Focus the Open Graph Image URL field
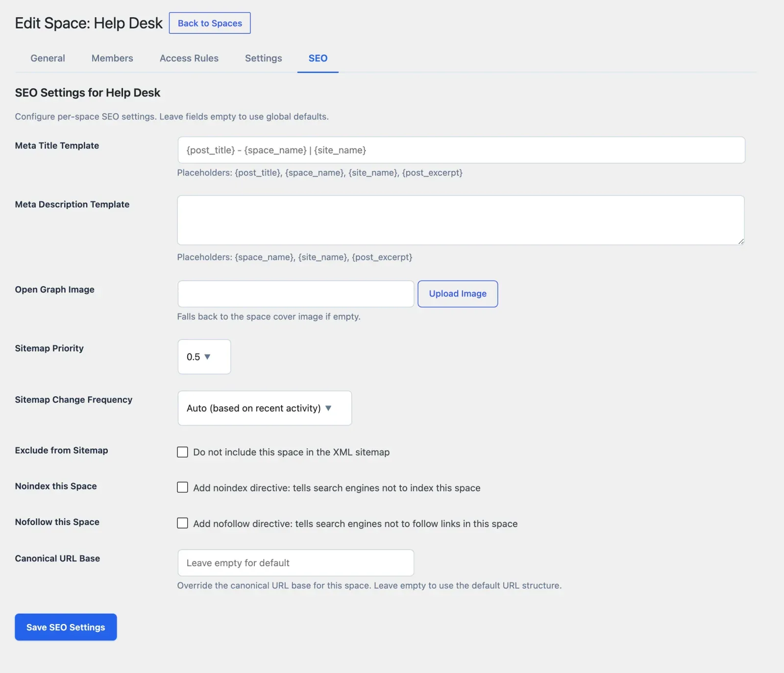The height and width of the screenshot is (673, 784). click(x=296, y=294)
